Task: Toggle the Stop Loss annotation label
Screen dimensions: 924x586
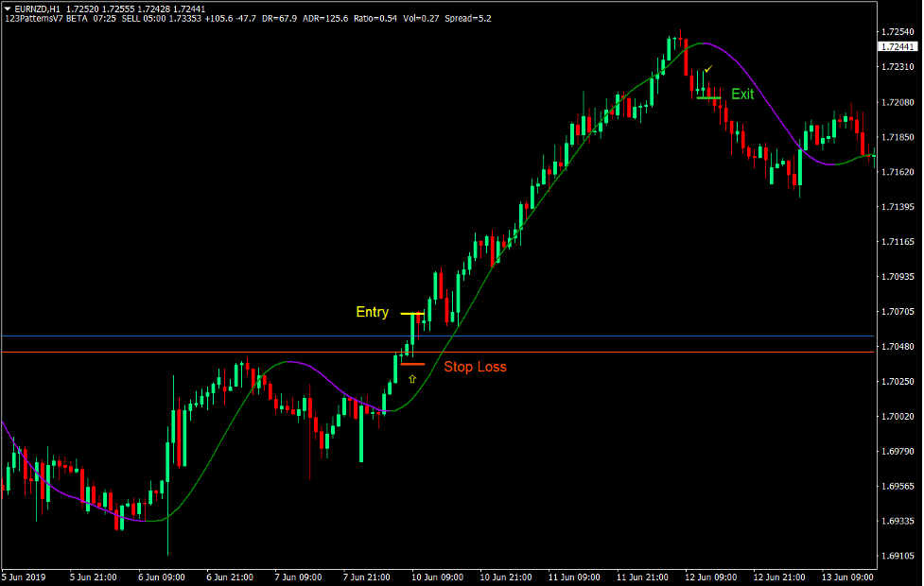Action: (476, 367)
